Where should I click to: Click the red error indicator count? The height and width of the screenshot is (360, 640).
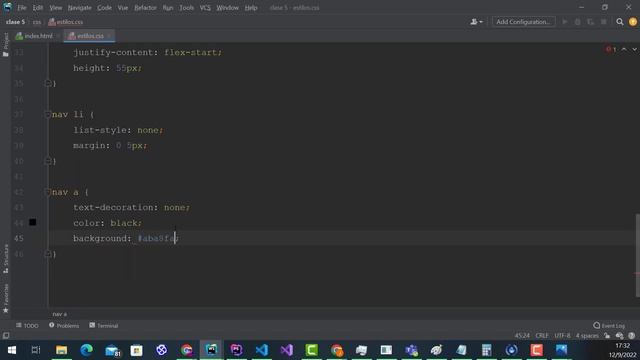coord(611,49)
